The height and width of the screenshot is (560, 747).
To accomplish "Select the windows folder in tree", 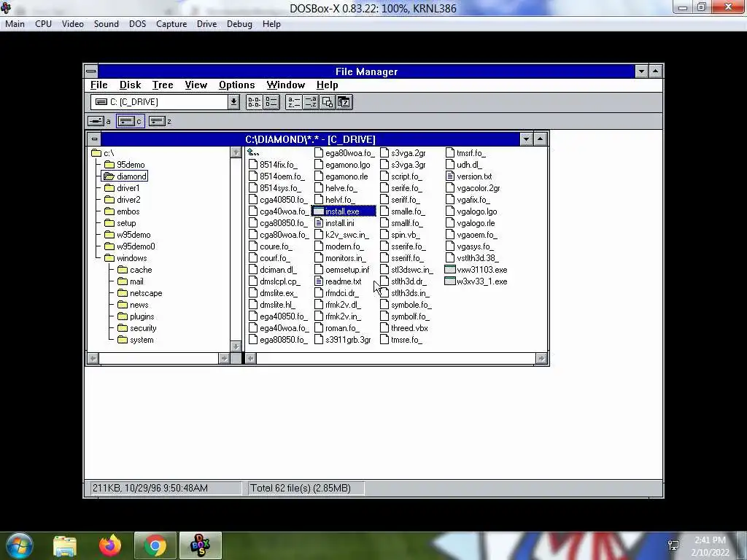I will [x=125, y=258].
